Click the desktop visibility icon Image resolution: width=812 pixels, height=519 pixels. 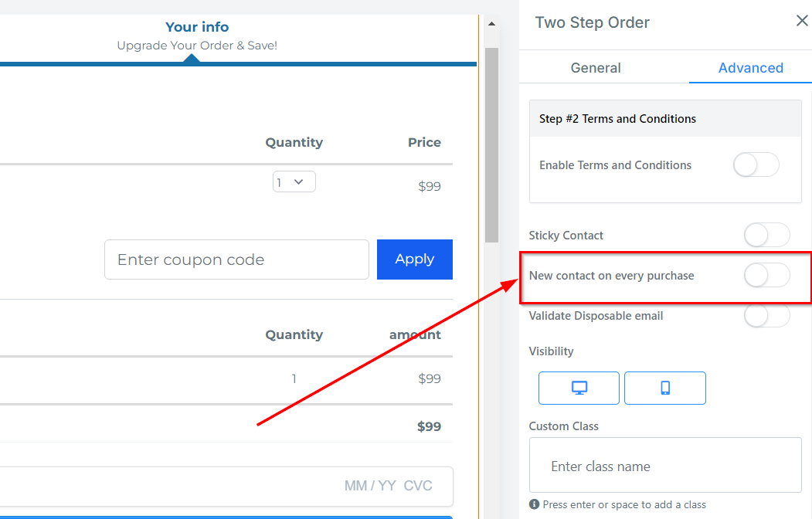(579, 388)
